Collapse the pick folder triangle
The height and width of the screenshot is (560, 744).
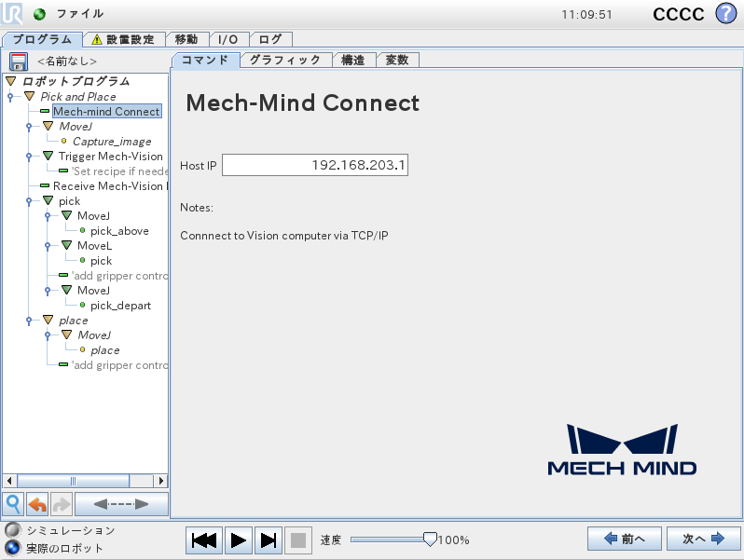48,200
